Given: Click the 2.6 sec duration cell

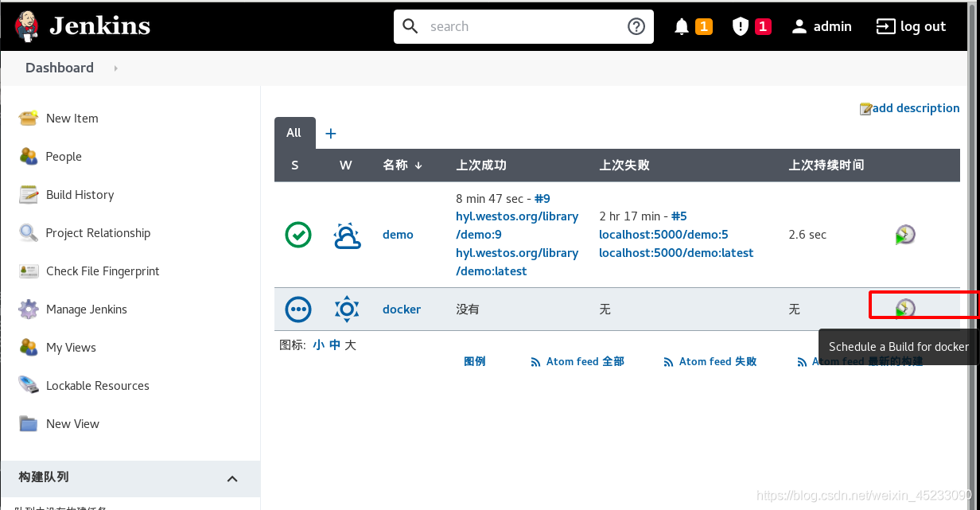Looking at the screenshot, I should pos(807,235).
